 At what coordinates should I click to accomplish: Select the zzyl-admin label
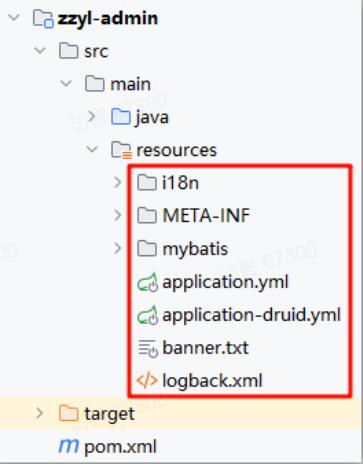tap(108, 18)
